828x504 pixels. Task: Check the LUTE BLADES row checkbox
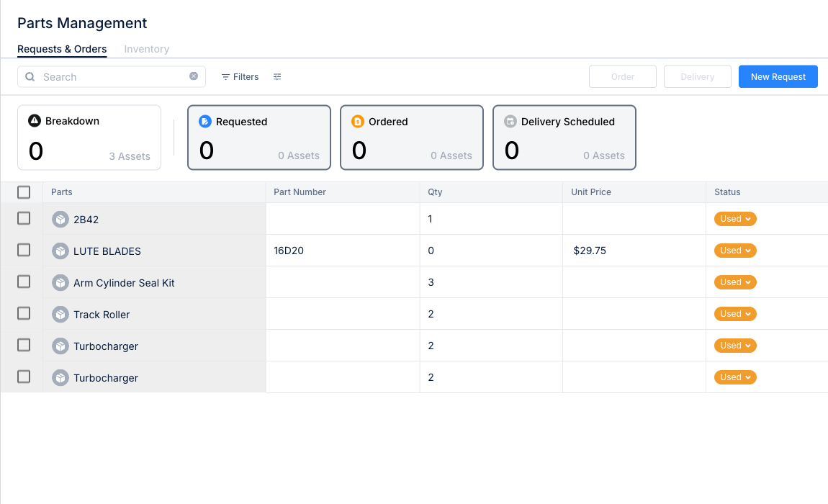[x=24, y=250]
